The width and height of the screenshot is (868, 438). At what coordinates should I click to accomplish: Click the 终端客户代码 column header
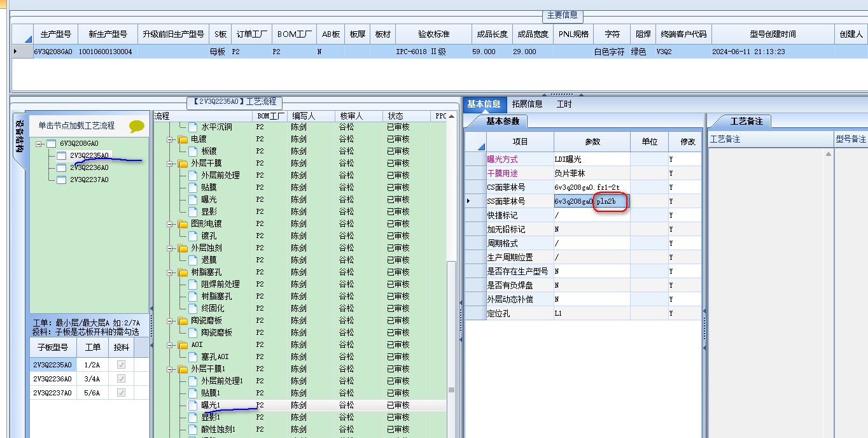[683, 34]
